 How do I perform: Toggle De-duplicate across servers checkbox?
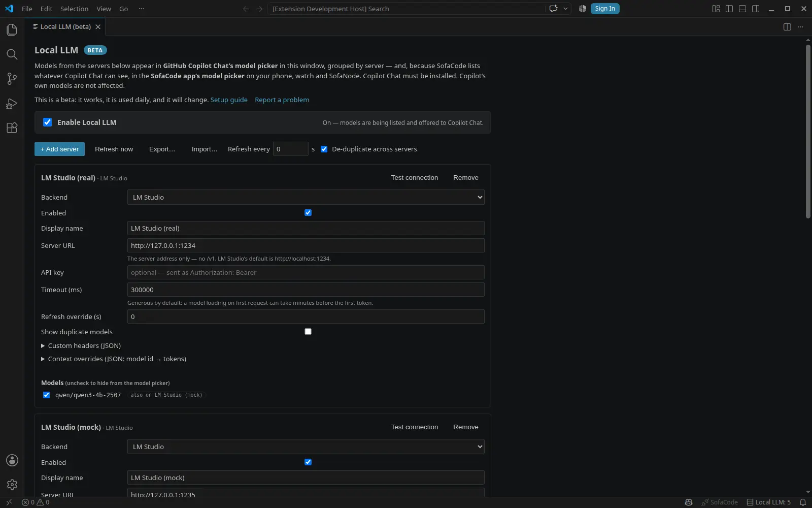coord(324,149)
